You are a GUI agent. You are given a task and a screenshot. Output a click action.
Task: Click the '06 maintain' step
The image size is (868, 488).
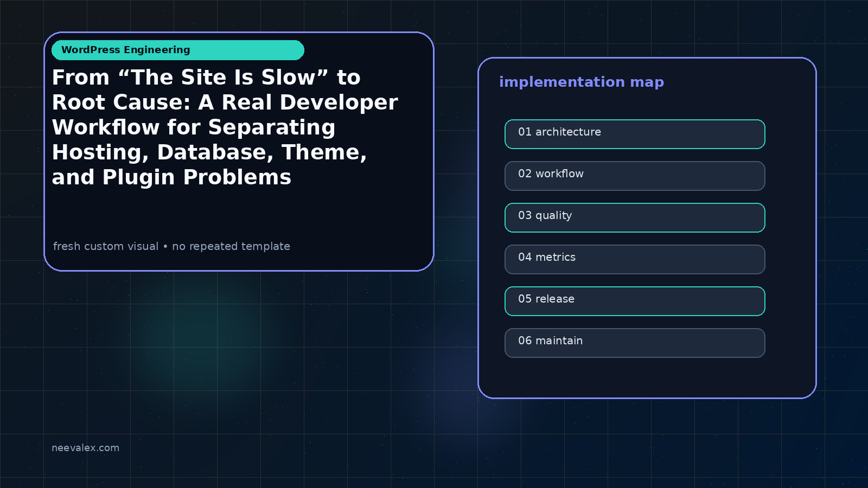click(x=635, y=343)
